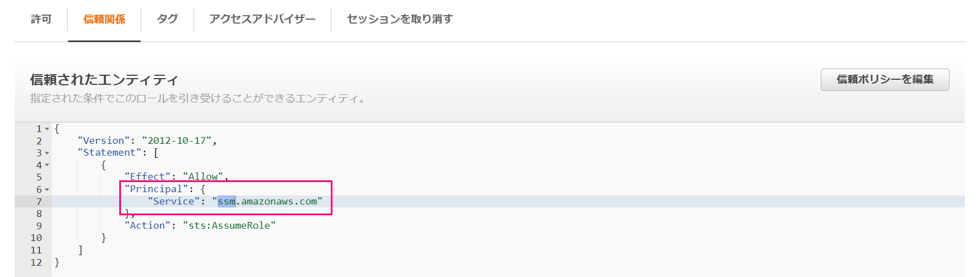Select the 信頼関係 tab

(104, 19)
